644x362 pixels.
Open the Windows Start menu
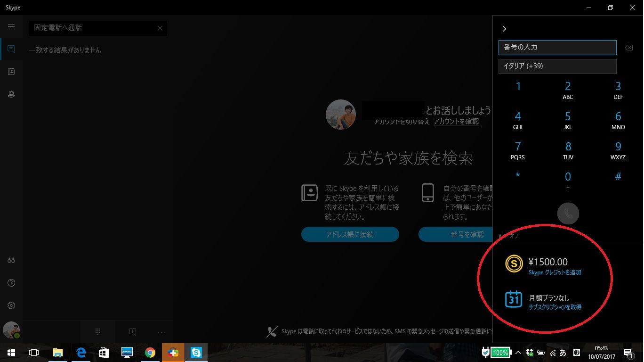click(x=11, y=353)
